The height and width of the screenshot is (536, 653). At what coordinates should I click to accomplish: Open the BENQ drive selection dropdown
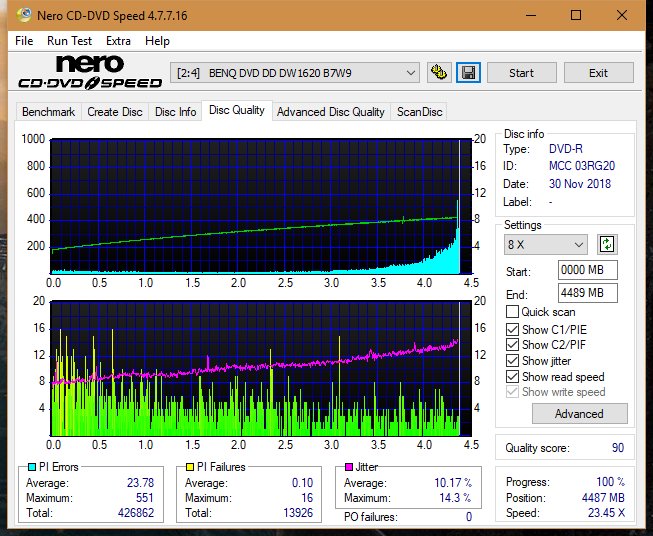[x=294, y=73]
